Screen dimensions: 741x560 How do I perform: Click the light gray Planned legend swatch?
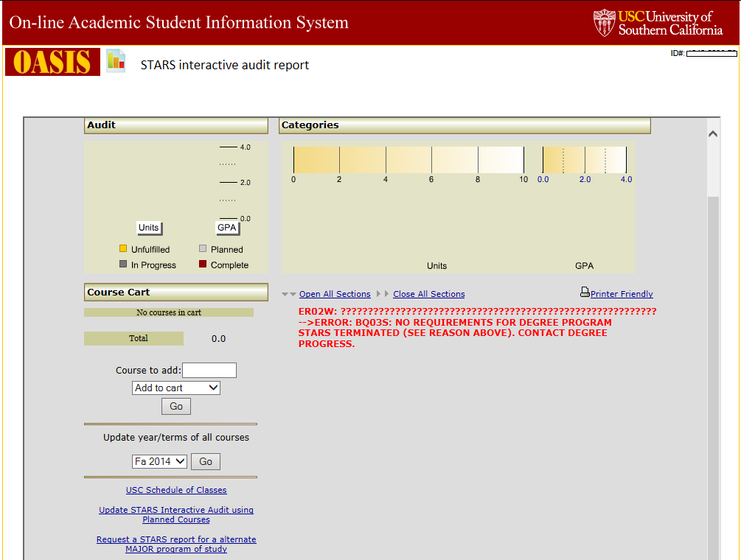pos(203,248)
